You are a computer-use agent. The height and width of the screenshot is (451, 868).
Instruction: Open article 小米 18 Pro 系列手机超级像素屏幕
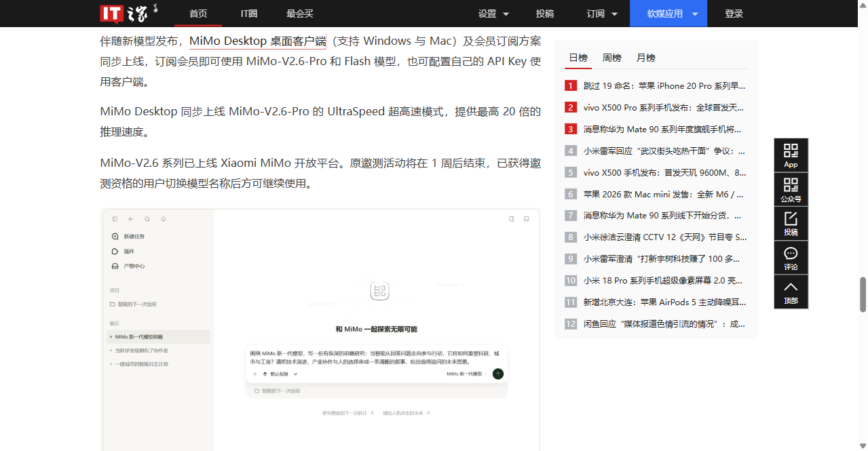click(x=662, y=281)
